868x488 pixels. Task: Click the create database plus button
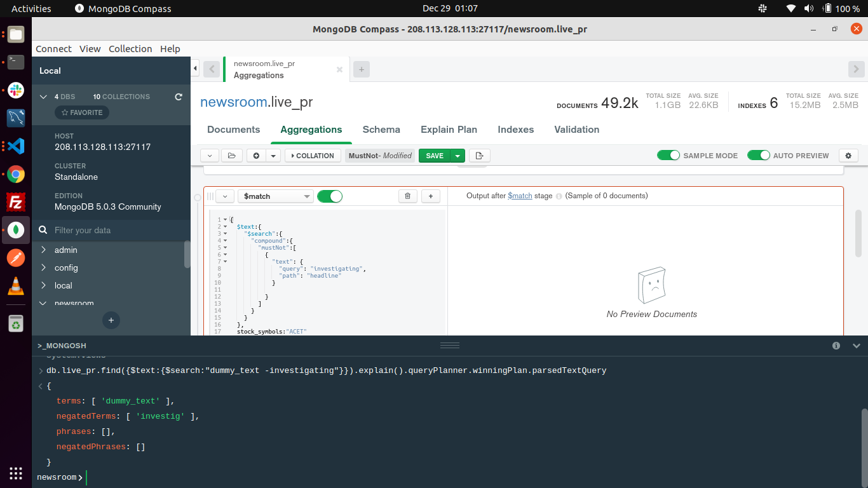pos(111,320)
